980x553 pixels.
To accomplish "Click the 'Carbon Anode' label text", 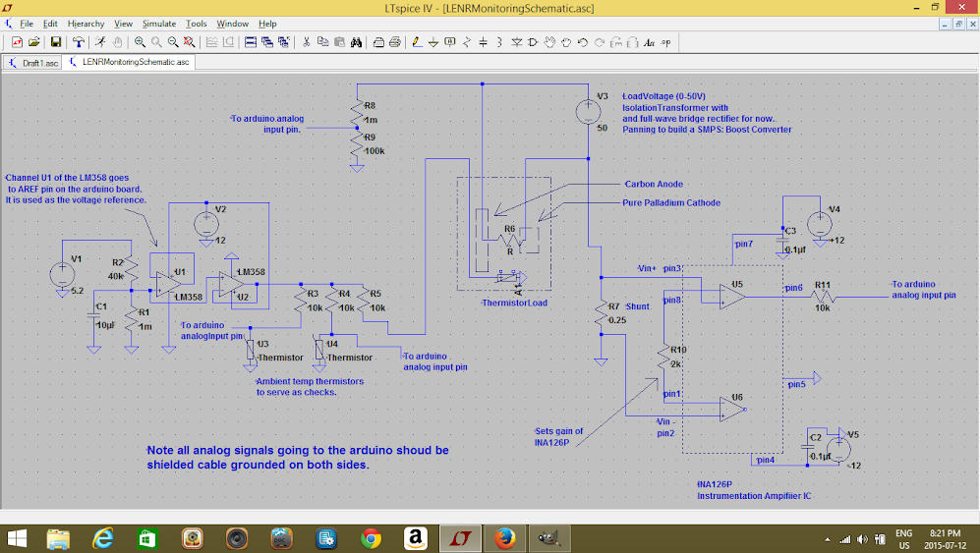I will pyautogui.click(x=654, y=184).
